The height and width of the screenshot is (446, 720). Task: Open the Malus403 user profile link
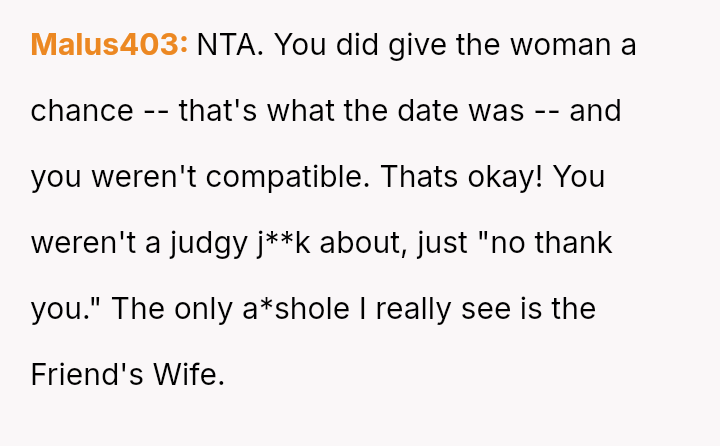109,45
